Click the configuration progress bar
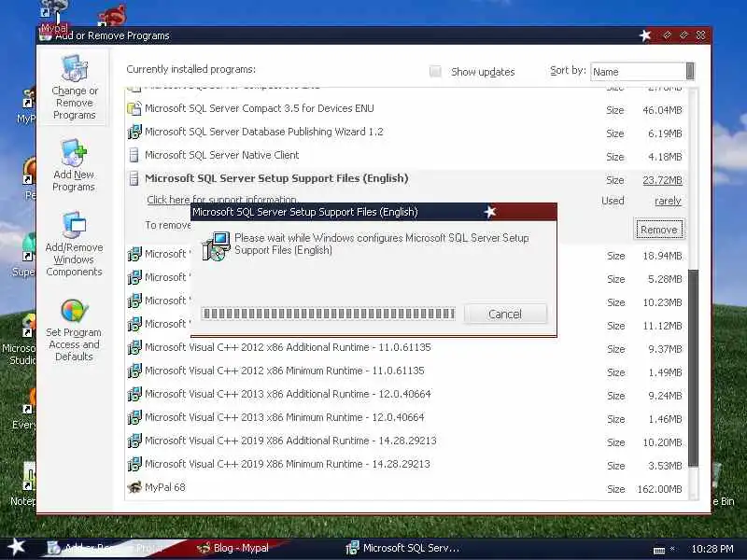Image resolution: width=747 pixels, height=560 pixels. 329,314
